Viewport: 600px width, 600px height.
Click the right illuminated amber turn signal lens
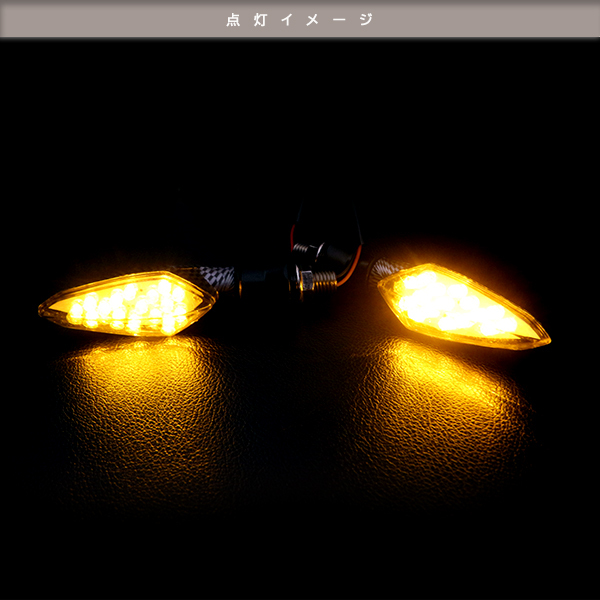(464, 307)
